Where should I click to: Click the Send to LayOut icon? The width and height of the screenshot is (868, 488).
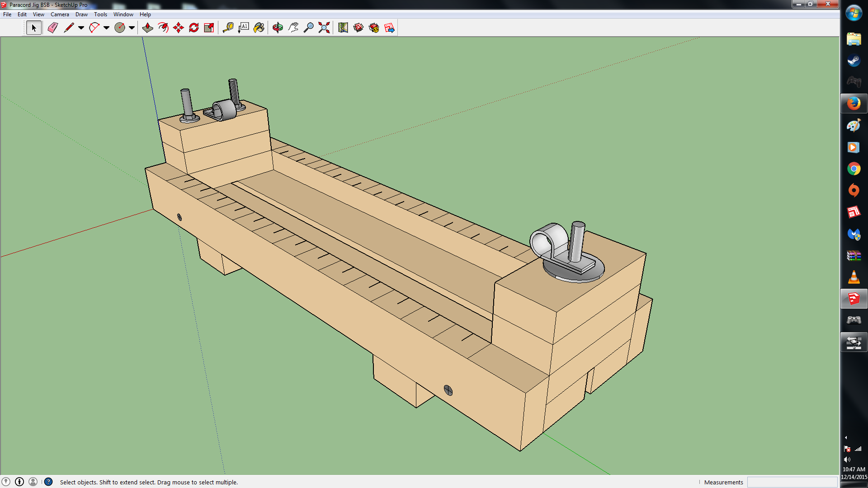[x=389, y=28]
